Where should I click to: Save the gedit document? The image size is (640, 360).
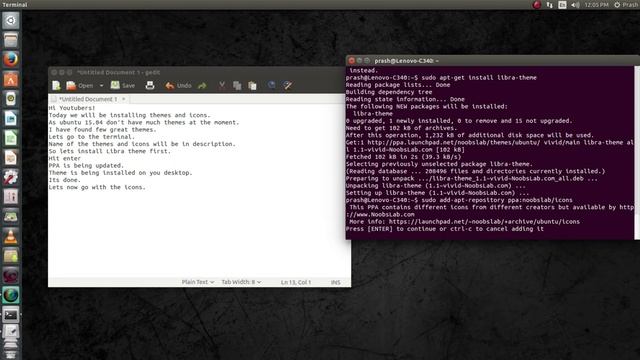(123, 85)
